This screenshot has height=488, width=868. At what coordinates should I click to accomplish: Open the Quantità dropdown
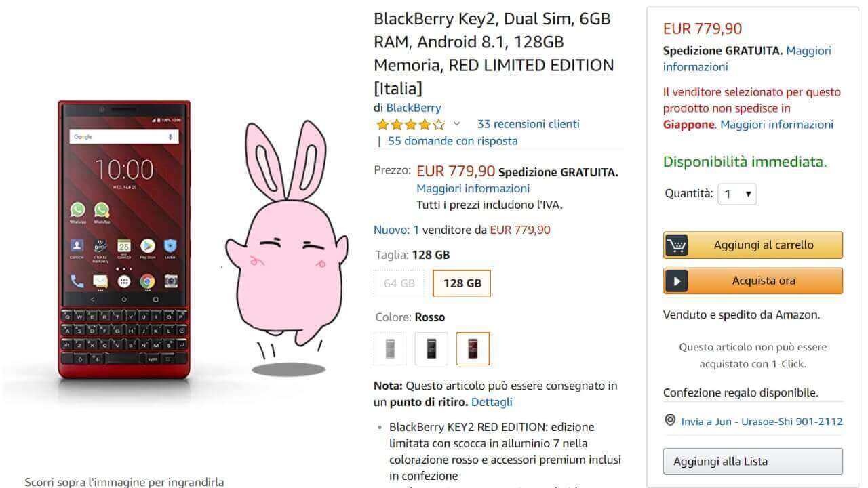coord(738,194)
